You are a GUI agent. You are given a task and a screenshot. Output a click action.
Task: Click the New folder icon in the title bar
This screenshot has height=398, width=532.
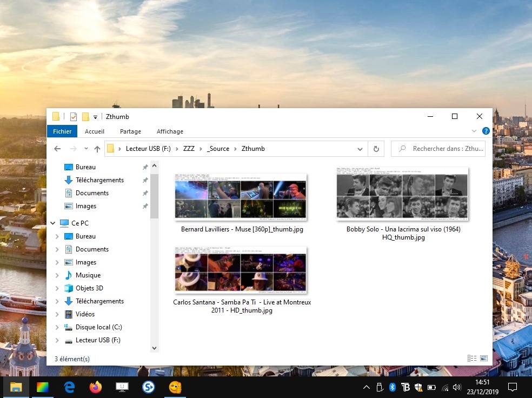[x=85, y=117]
